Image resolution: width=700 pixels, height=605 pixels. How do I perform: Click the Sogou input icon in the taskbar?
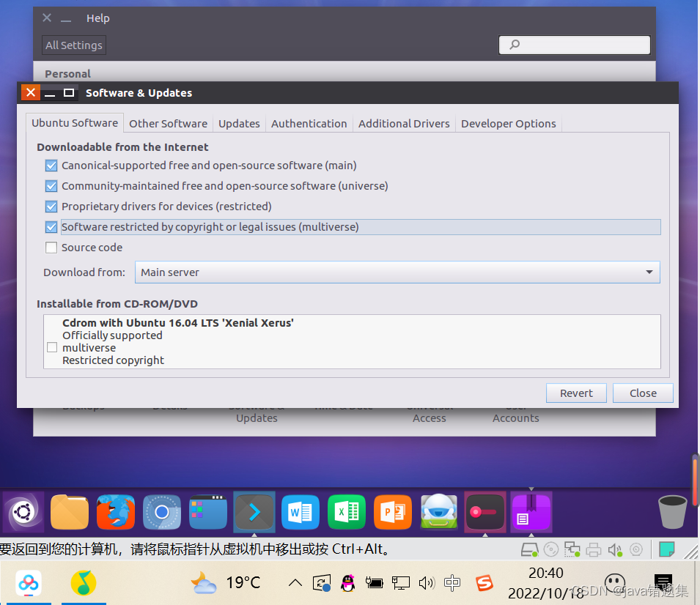click(x=484, y=583)
